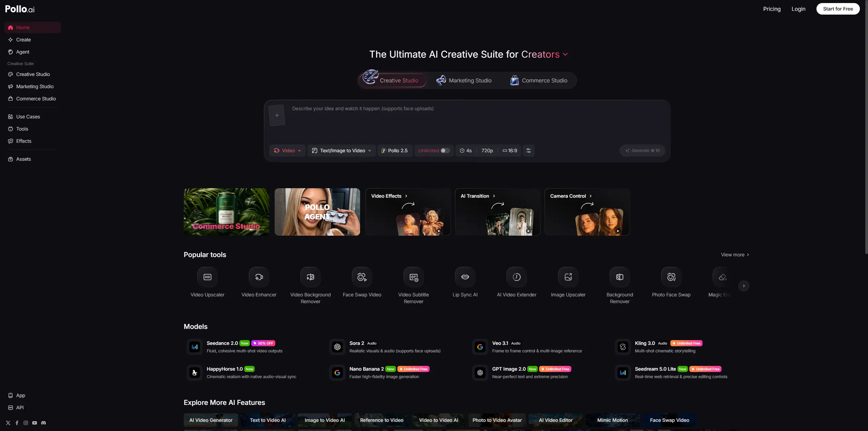Viewport: 868px width, 431px height.
Task: Expand the Creators audience dropdown in the headline
Action: coord(545,54)
